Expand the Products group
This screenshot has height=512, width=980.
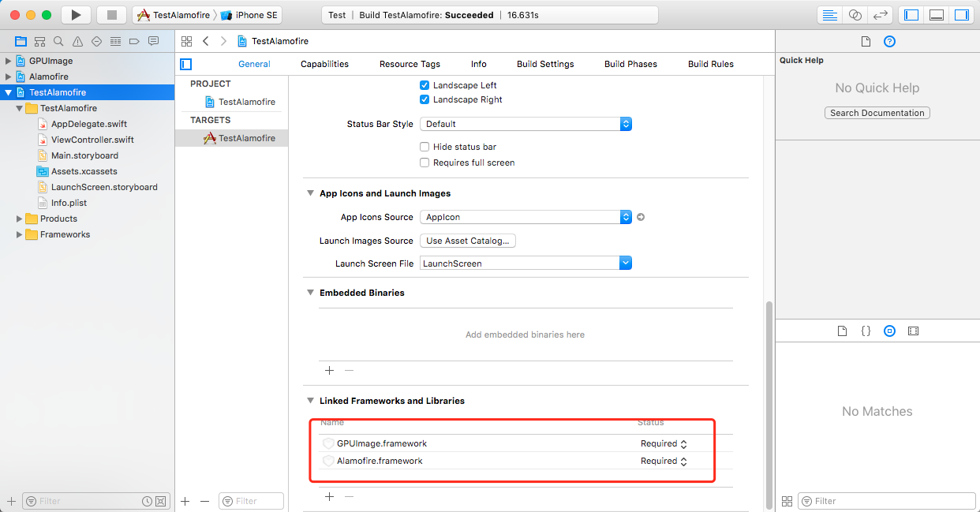pos(20,219)
